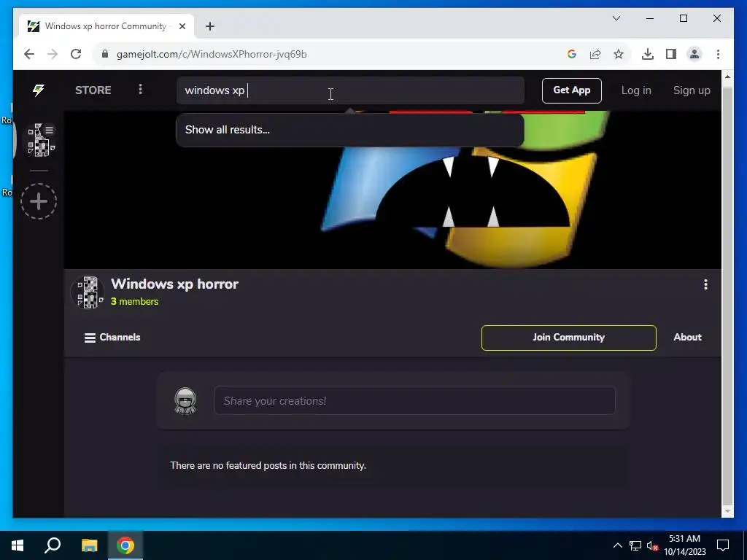Open the Log in page
Viewport: 747px width, 560px height.
(x=636, y=90)
